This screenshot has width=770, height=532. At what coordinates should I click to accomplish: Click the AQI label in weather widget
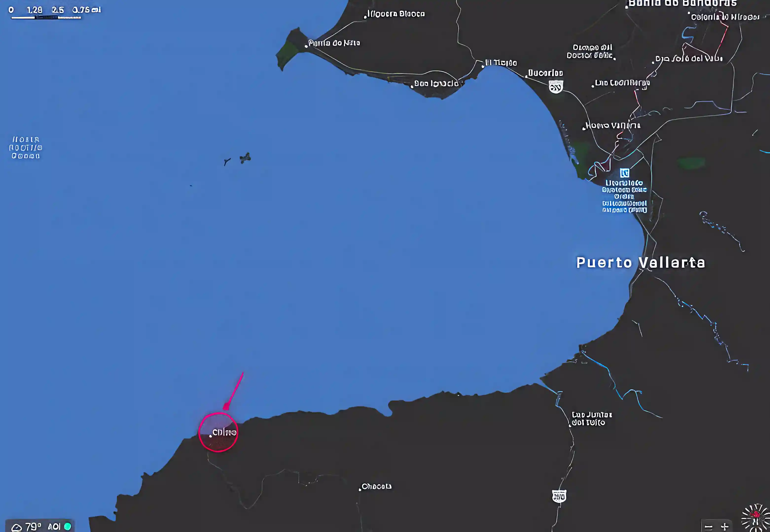point(54,527)
